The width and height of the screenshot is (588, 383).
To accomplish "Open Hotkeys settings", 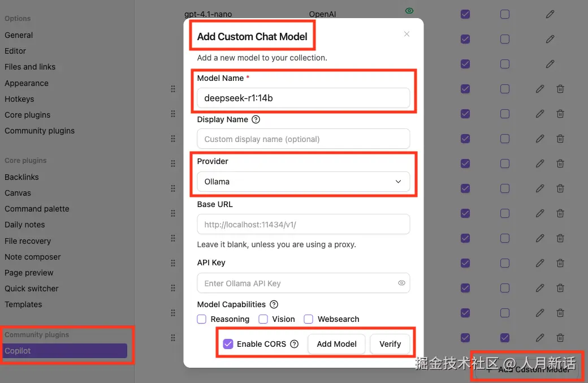I will pos(19,99).
